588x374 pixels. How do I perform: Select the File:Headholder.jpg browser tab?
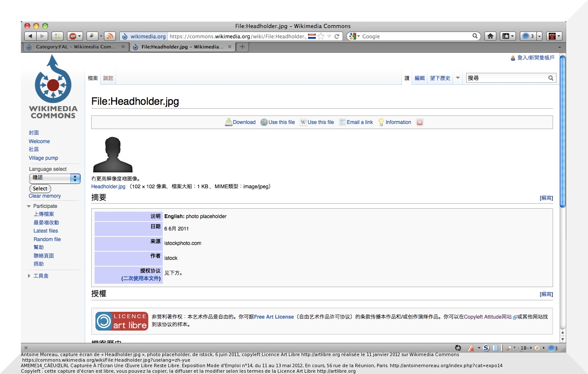(x=182, y=47)
